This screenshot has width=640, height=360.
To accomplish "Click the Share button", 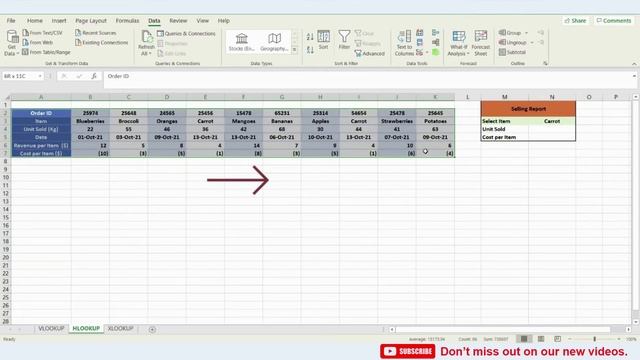I will 576,20.
